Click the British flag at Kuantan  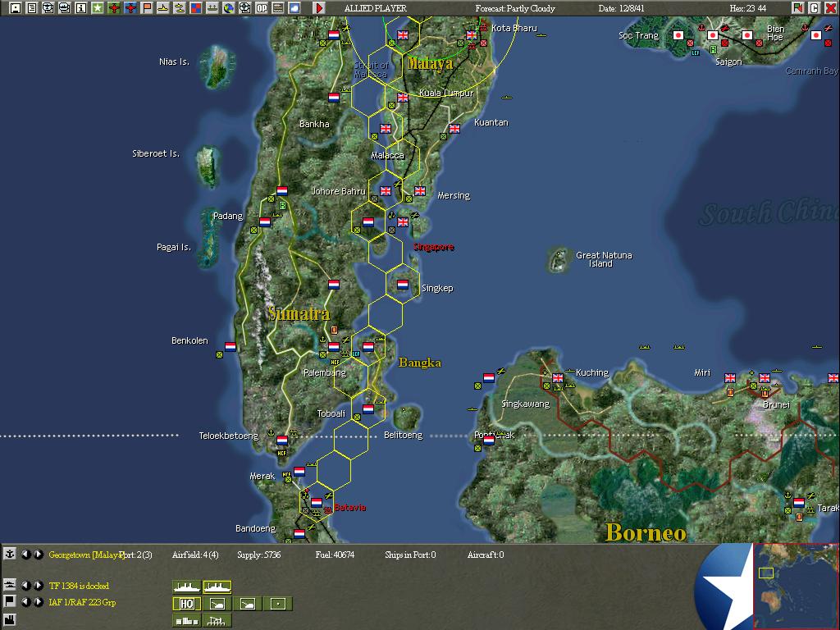[x=454, y=129]
